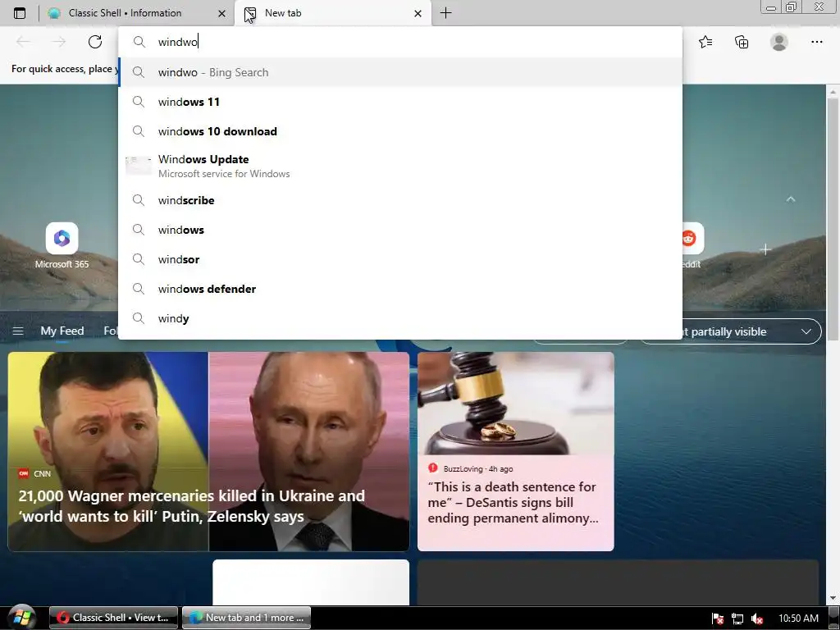The image size is (840, 630).
Task: Open the Windows Update suggestion
Action: click(400, 166)
